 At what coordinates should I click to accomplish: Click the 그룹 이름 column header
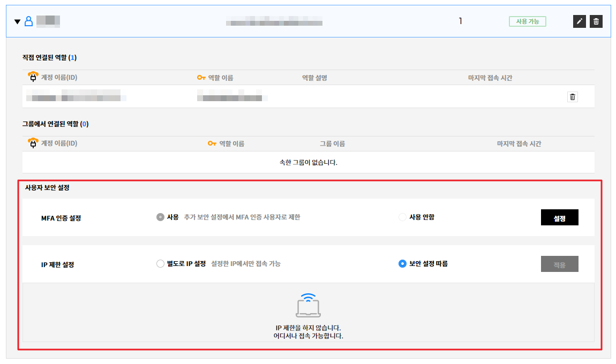tap(332, 143)
